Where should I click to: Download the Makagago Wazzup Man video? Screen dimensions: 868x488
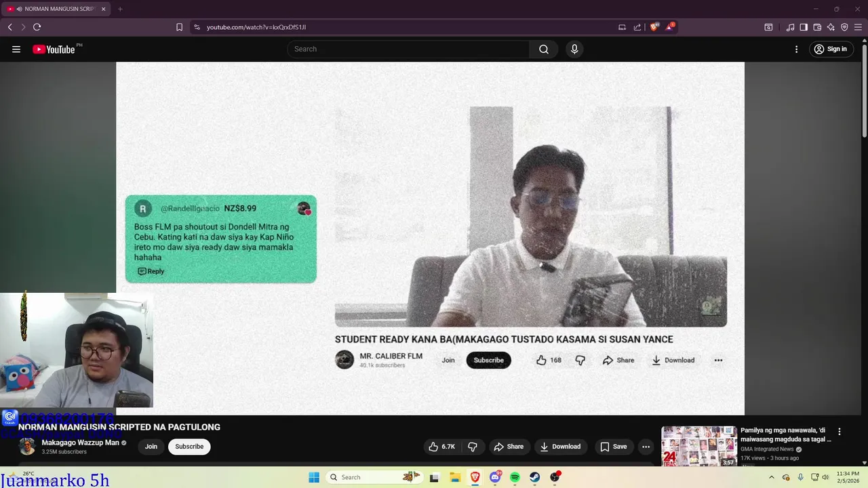560,447
